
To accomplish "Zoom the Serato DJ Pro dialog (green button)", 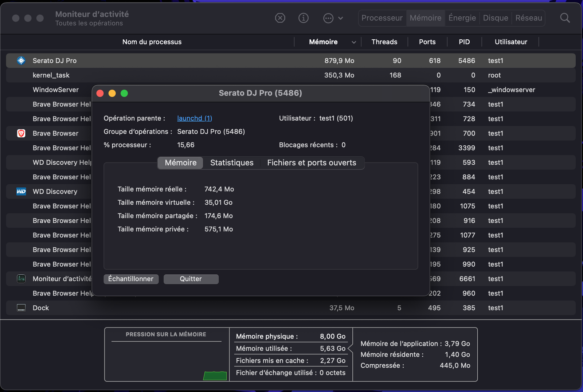I will [124, 93].
